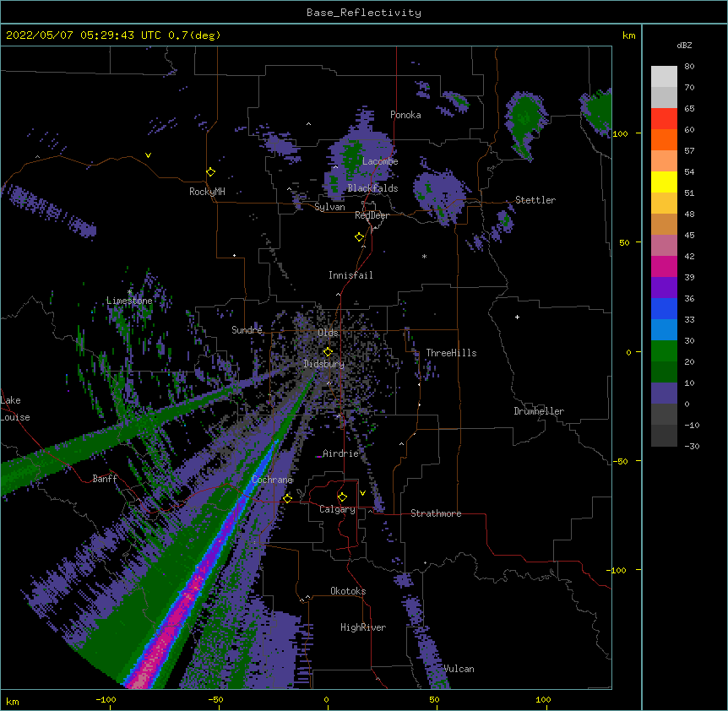Image resolution: width=728 pixels, height=711 pixels.
Task: Click the km label at top right
Action: coord(628,35)
